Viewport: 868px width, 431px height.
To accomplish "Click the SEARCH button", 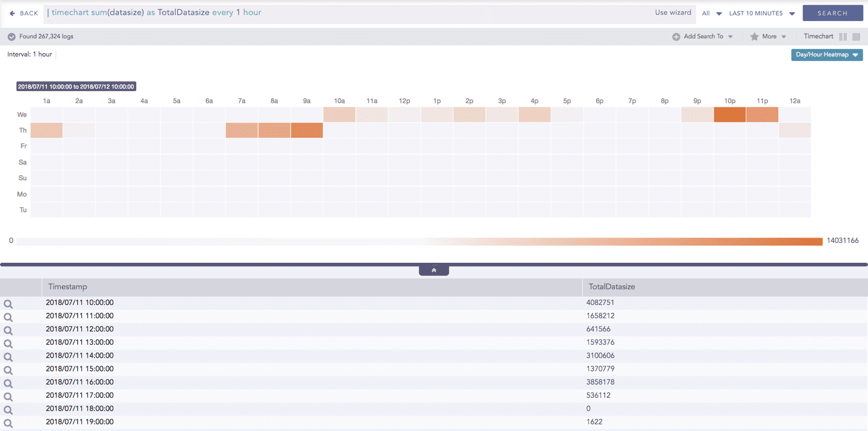I will tap(832, 12).
